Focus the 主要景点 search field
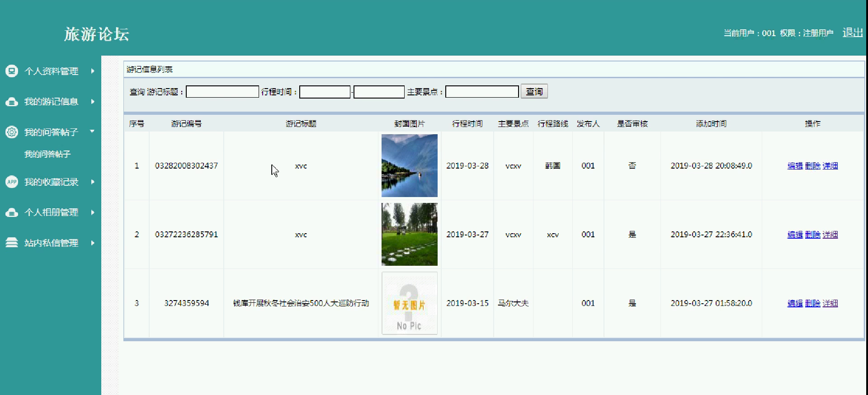Viewport: 868px width, 395px height. pyautogui.click(x=482, y=92)
